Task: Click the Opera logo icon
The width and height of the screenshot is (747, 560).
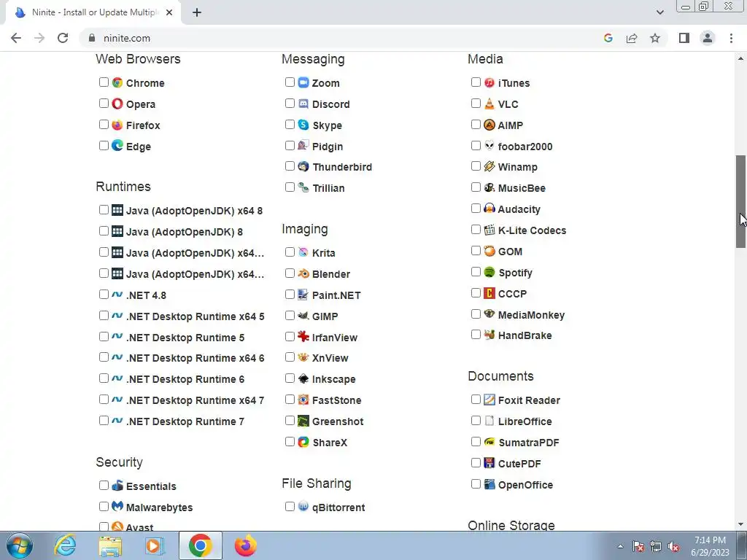Action: (x=117, y=104)
